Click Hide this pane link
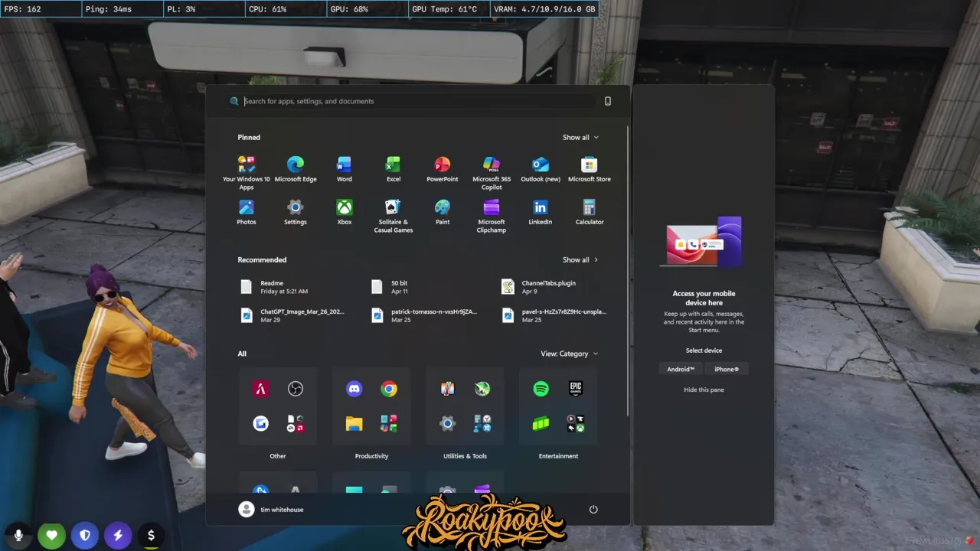The image size is (980, 551). click(x=704, y=390)
